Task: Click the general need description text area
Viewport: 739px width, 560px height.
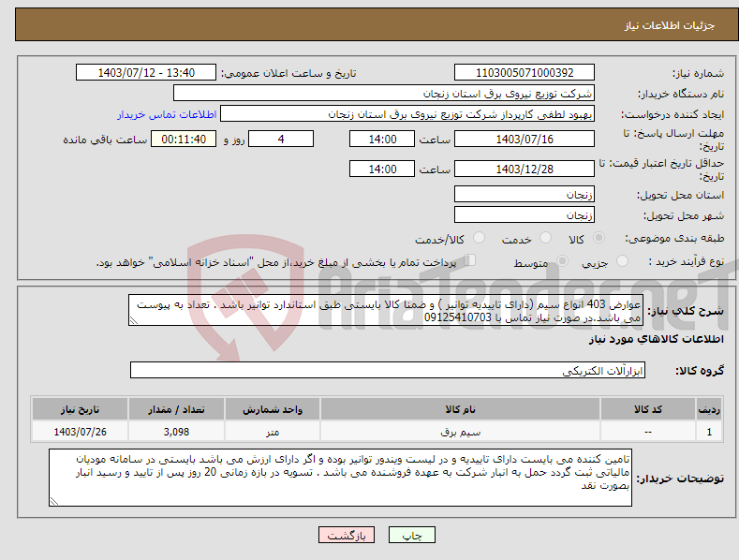Action: pyautogui.click(x=386, y=310)
